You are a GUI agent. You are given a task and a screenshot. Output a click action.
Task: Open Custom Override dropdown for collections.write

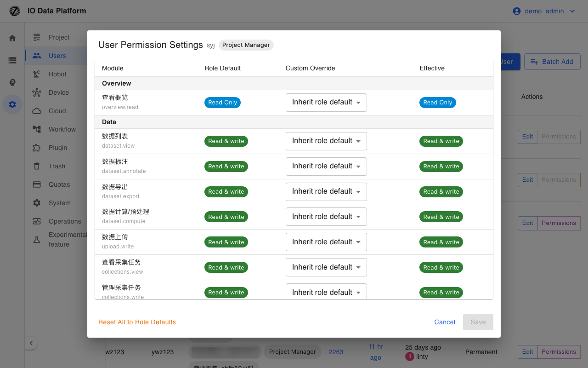coord(326,292)
